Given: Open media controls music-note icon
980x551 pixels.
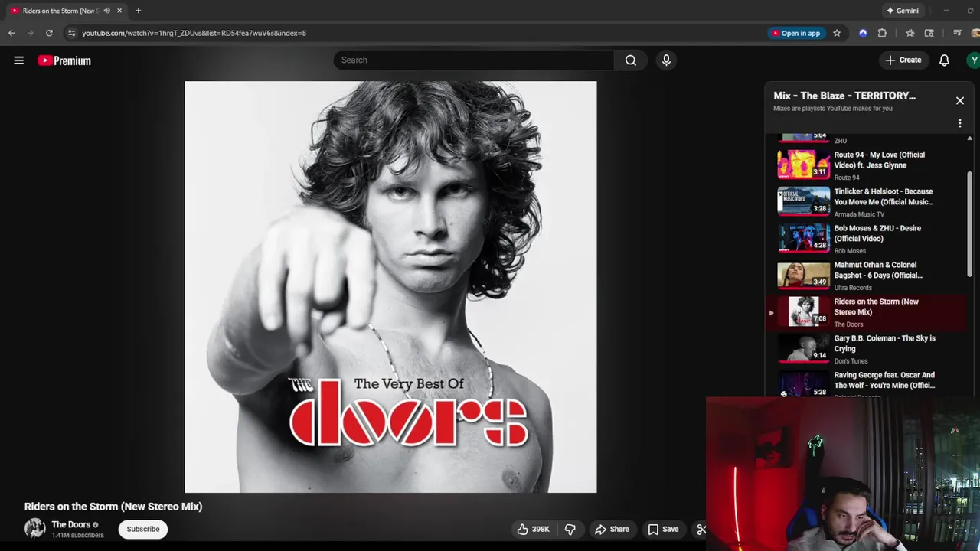Looking at the screenshot, I should click(957, 33).
